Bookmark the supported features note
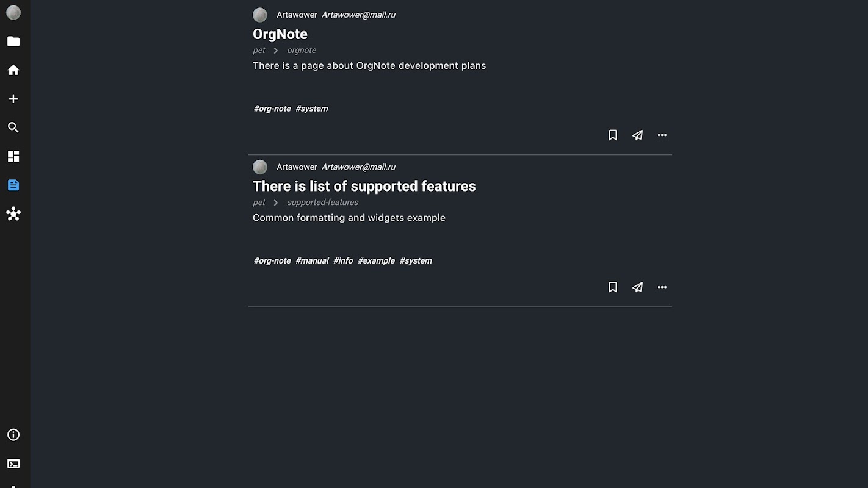868x488 pixels. [x=613, y=287]
